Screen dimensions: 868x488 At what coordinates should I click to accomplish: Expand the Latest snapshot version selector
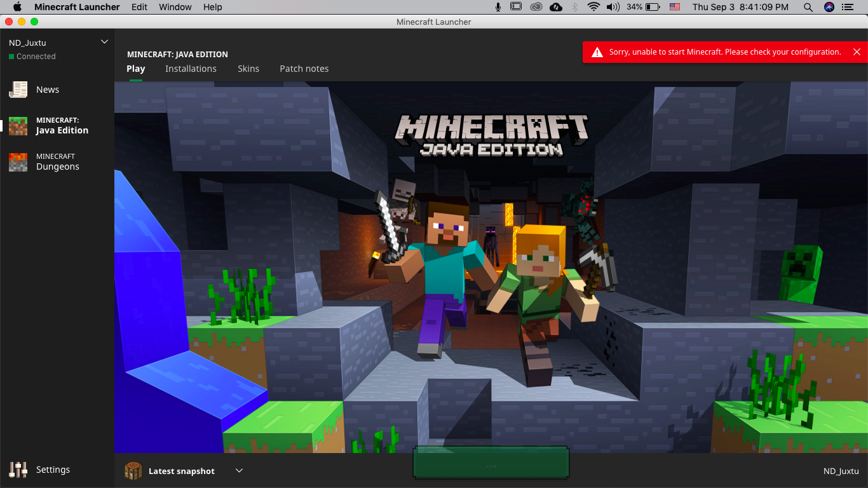pos(239,471)
